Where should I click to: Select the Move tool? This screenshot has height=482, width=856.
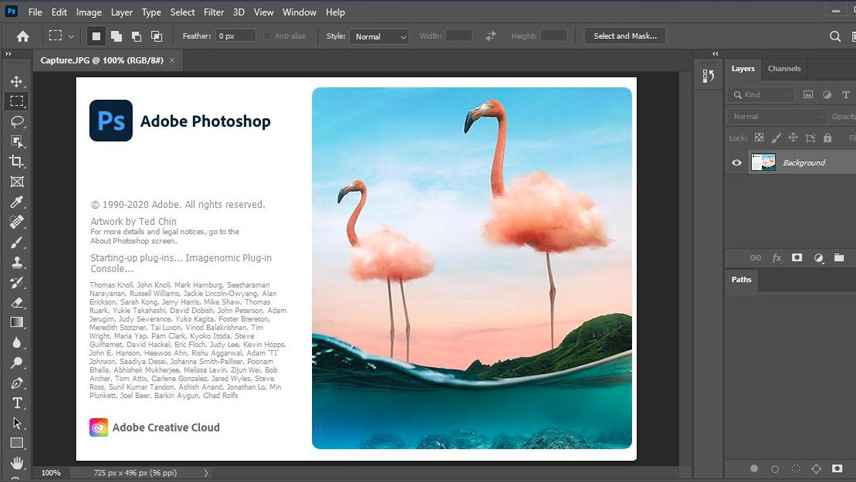click(16, 81)
